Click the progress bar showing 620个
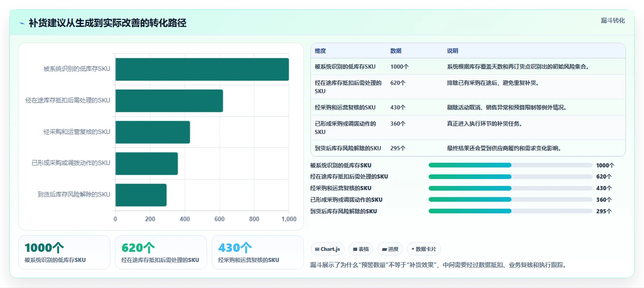 click(511, 177)
